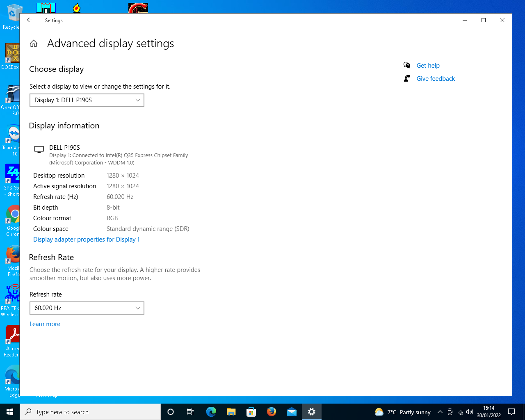Open the Choose display dropdown

[x=87, y=100]
